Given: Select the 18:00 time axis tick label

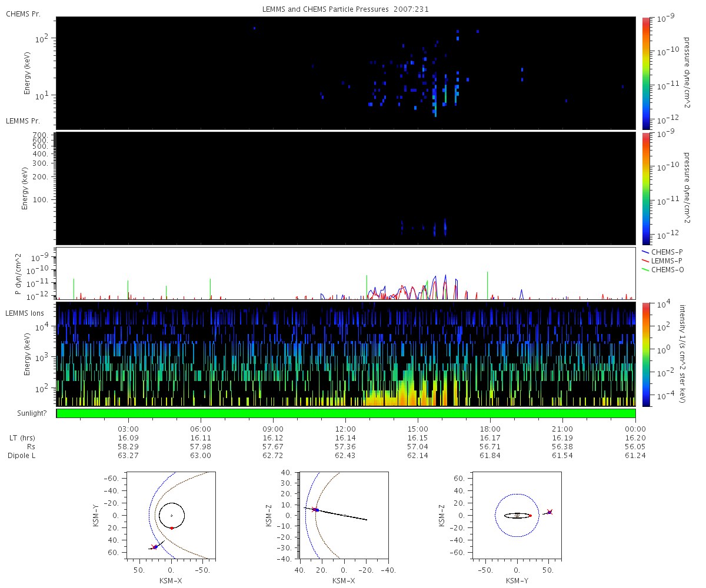Looking at the screenshot, I should pyautogui.click(x=490, y=429).
